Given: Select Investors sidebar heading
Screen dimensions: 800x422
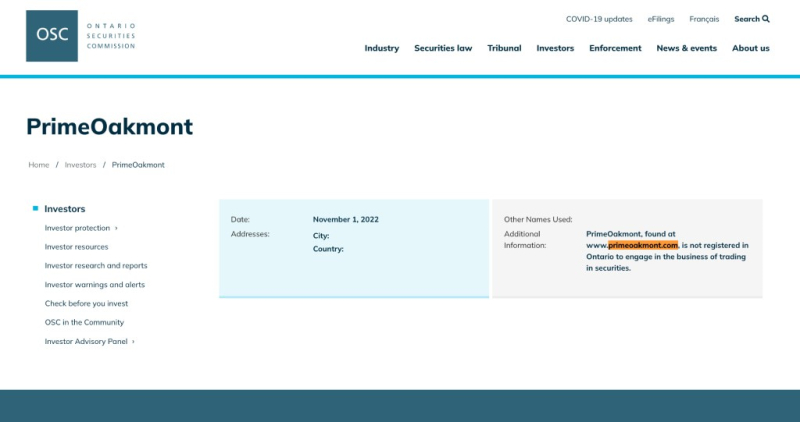Looking at the screenshot, I should click(x=65, y=209).
